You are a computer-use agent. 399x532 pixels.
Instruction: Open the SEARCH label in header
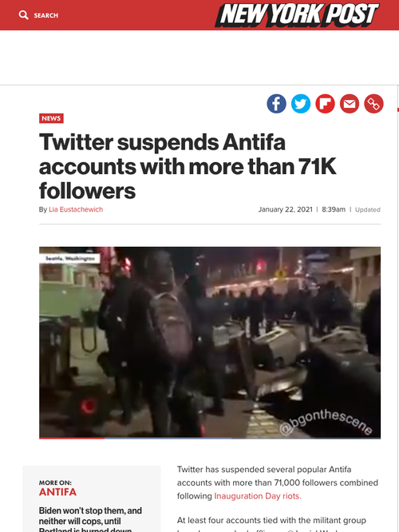point(46,15)
